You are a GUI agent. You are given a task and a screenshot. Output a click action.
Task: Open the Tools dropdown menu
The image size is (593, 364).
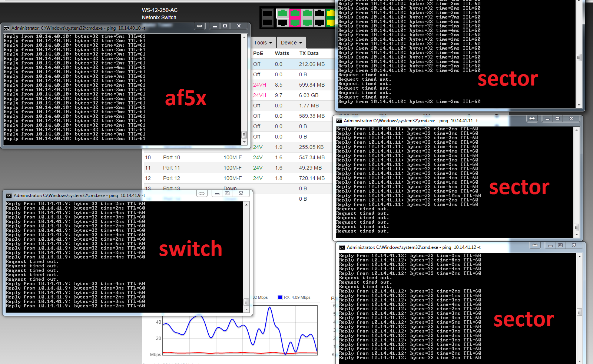click(263, 43)
